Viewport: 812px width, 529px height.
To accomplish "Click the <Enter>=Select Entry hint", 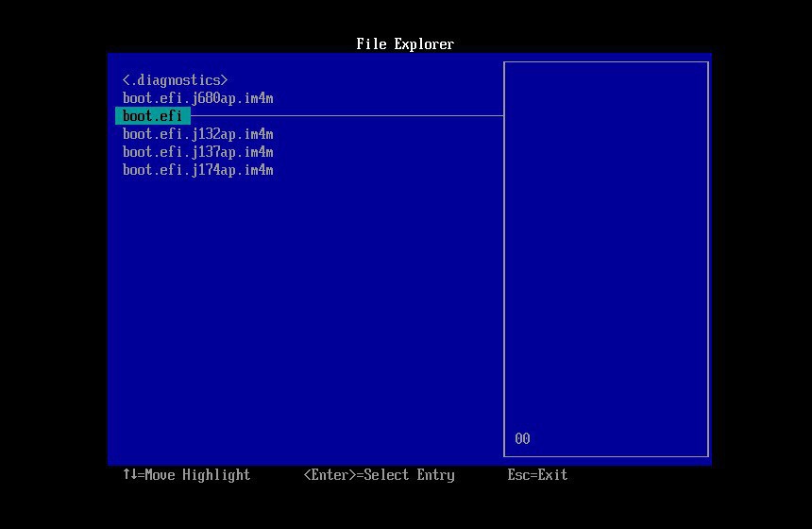I will tap(379, 475).
